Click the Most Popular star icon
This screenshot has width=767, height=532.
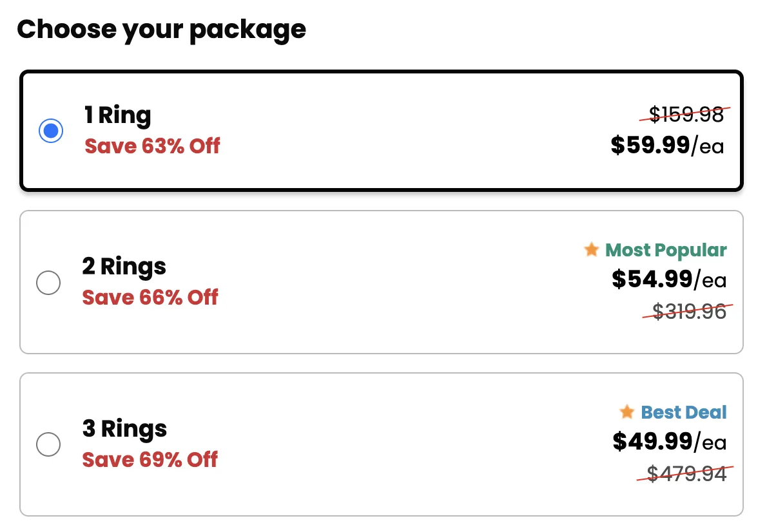click(x=592, y=250)
